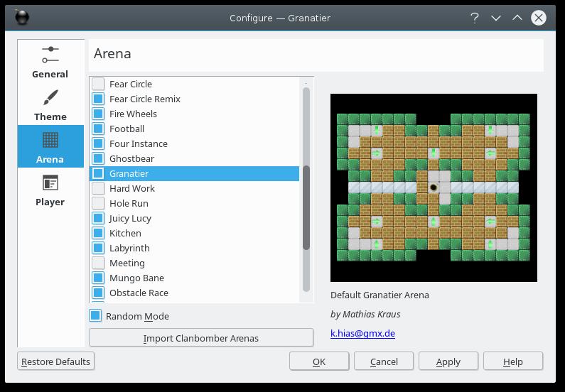Viewport: 565px width, 392px height.
Task: Select the Arena settings page
Action: [x=50, y=146]
